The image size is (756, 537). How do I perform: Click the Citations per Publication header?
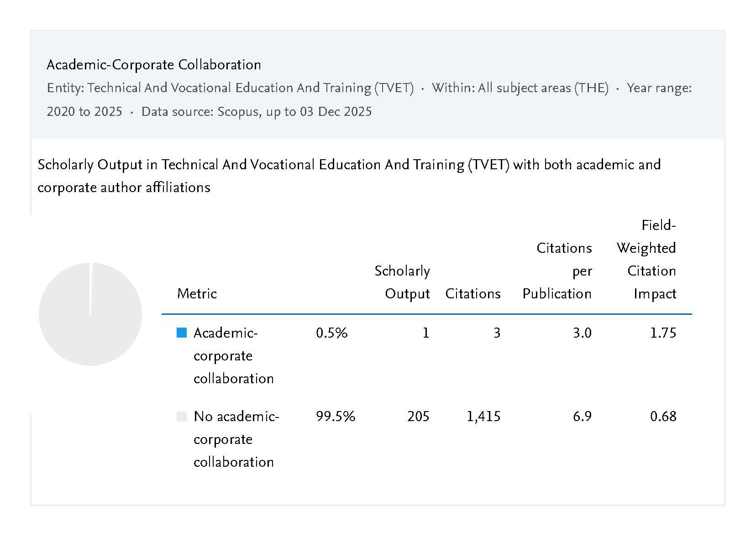point(557,271)
